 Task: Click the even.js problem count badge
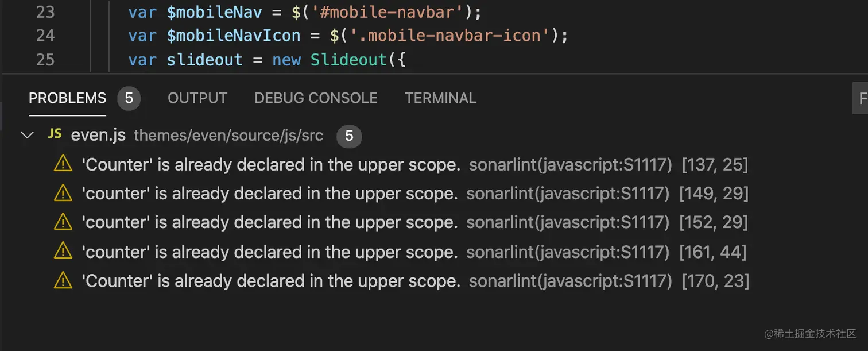(x=349, y=136)
